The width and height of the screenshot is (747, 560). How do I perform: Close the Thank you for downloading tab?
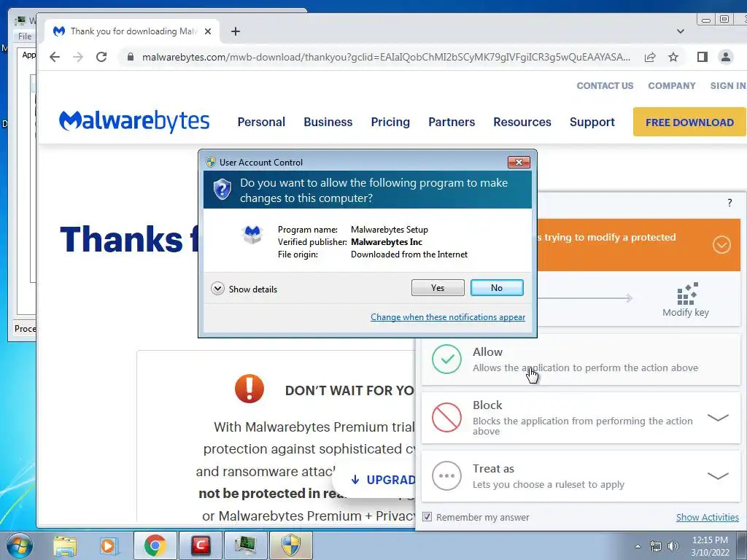[x=208, y=31]
